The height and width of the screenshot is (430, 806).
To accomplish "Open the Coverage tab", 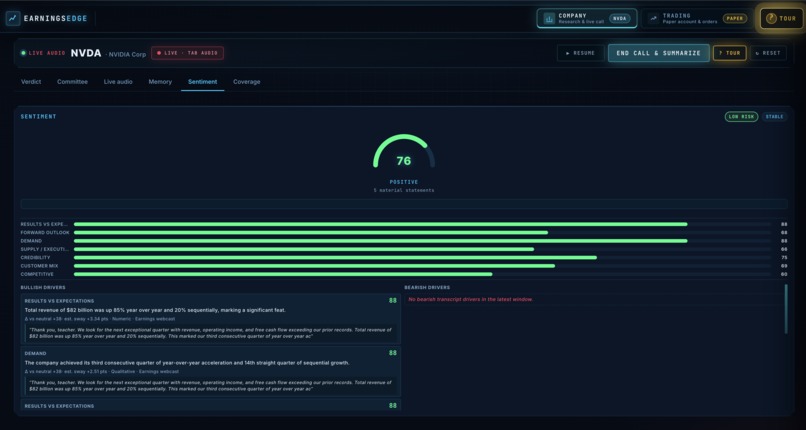I will 247,82.
